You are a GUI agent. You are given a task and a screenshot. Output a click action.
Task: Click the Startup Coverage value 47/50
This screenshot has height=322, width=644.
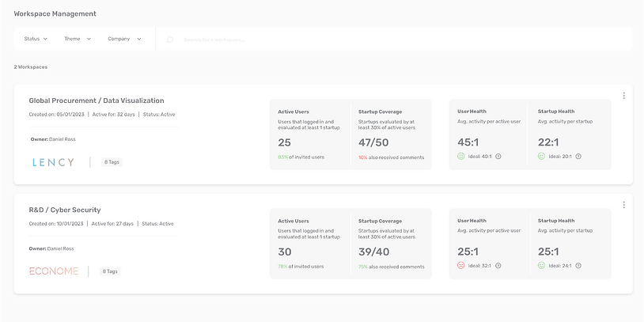pyautogui.click(x=373, y=142)
